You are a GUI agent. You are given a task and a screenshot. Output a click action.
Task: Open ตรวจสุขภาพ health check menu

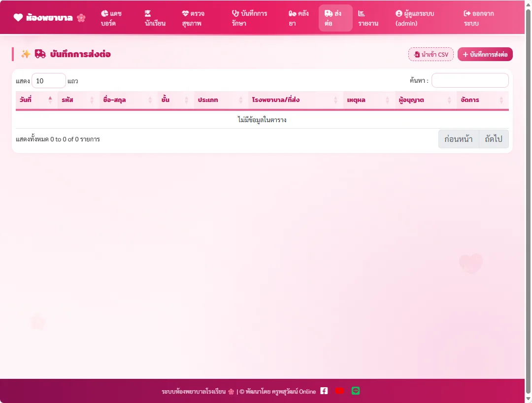[x=194, y=18]
